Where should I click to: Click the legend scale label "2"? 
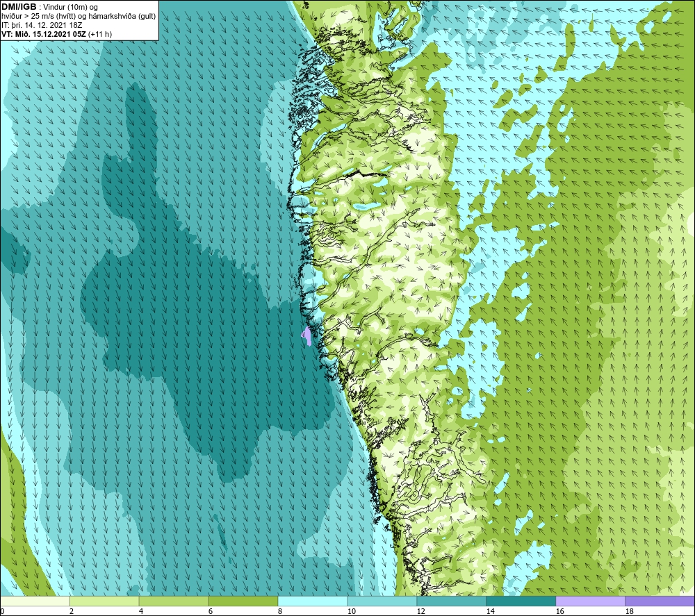pyautogui.click(x=72, y=611)
